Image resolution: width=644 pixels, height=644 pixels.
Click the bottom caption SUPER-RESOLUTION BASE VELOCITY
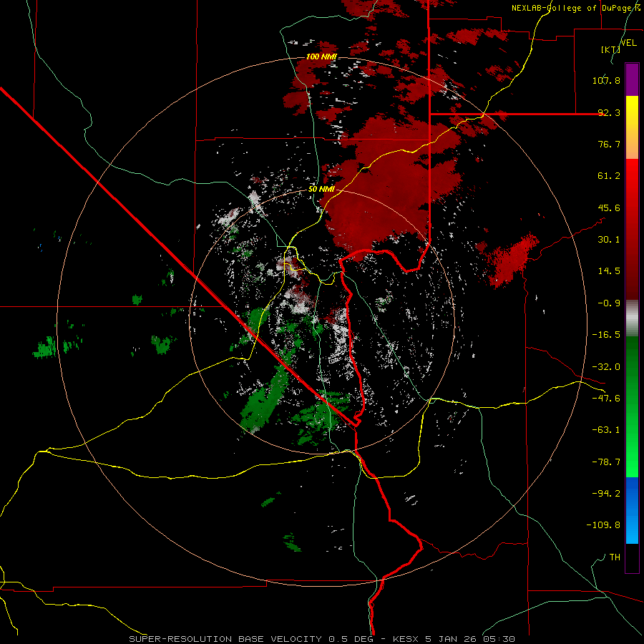pyautogui.click(x=225, y=639)
